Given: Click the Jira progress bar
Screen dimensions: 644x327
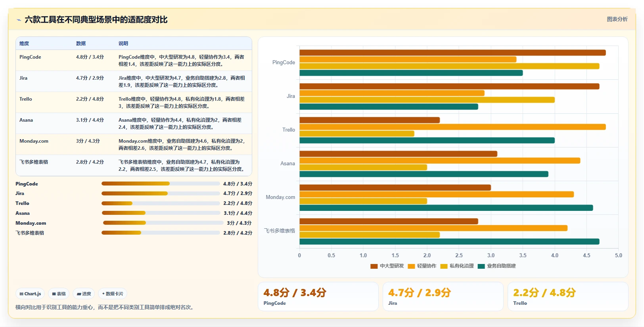Looking at the screenshot, I should tap(161, 193).
